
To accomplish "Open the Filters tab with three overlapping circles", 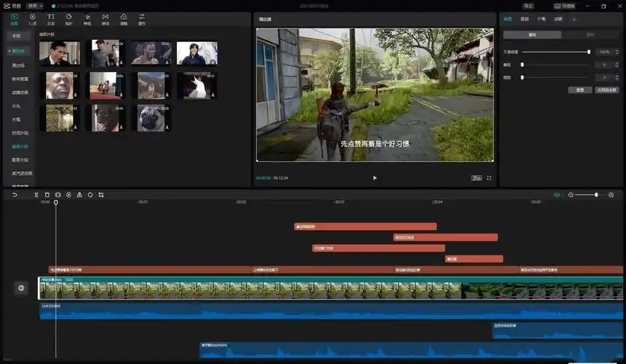I will coord(124,19).
